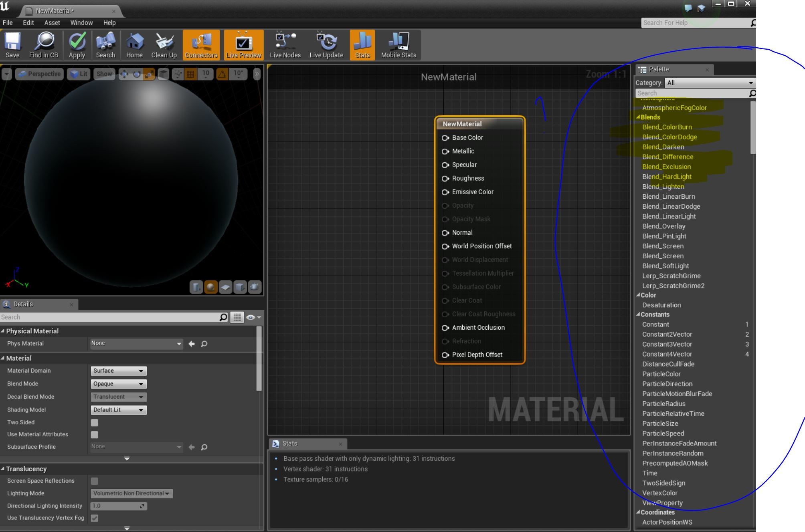Select the translate gizmo in the viewport toolbar
Screen dimensions: 805x532
point(124,74)
